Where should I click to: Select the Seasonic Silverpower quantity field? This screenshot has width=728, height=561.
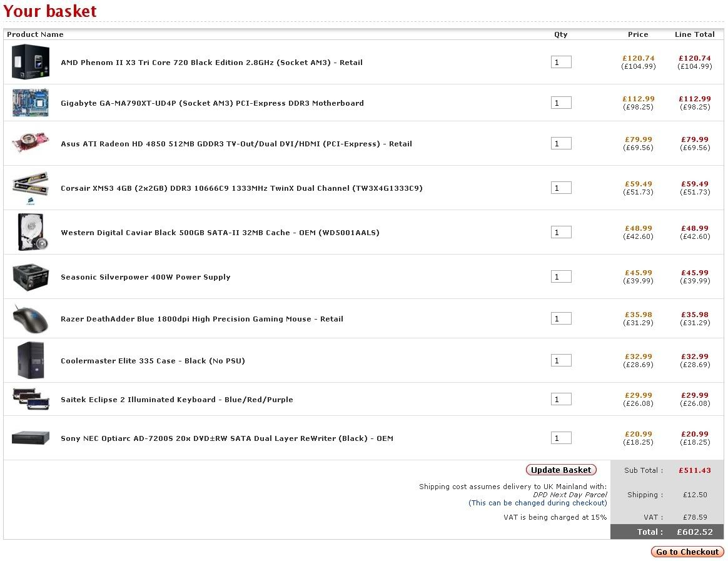coord(561,277)
